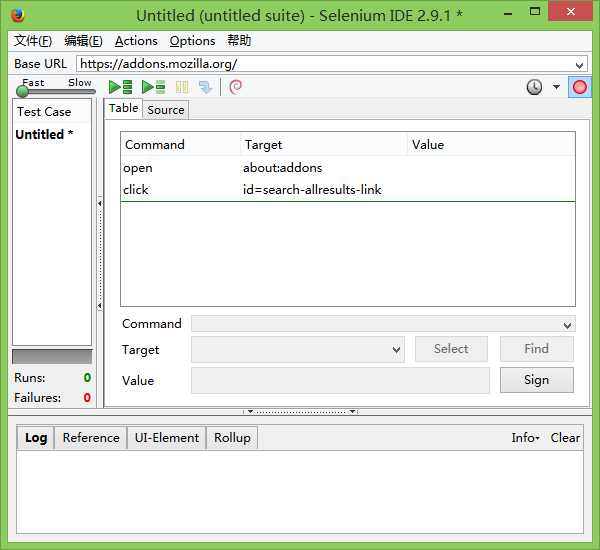Toggle the red Record button
600x550 pixels.
[579, 87]
